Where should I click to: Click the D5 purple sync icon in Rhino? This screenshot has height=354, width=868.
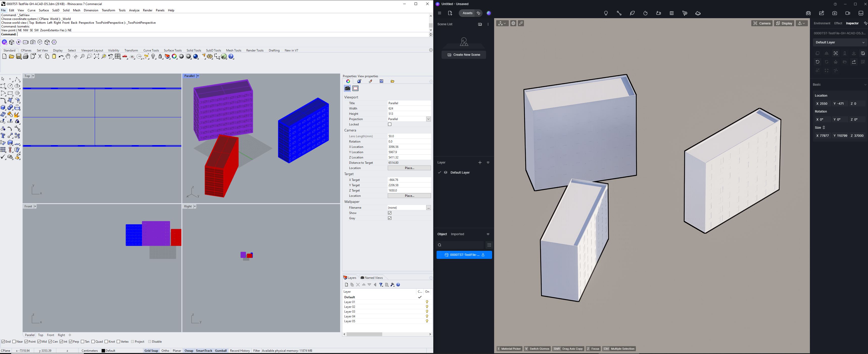[x=4, y=42]
